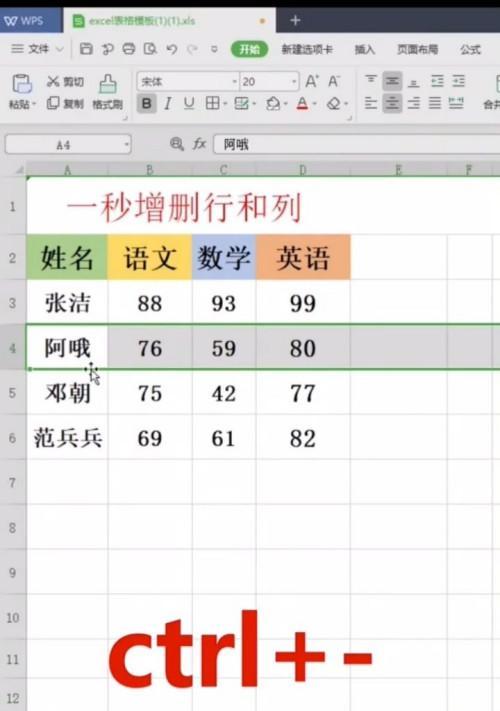Increase font size with A+ icon

click(x=312, y=82)
